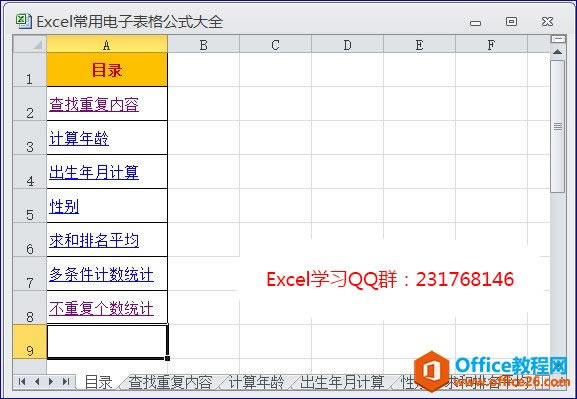Go to next sheet tab arrow
The image size is (577, 399).
pyautogui.click(x=51, y=381)
